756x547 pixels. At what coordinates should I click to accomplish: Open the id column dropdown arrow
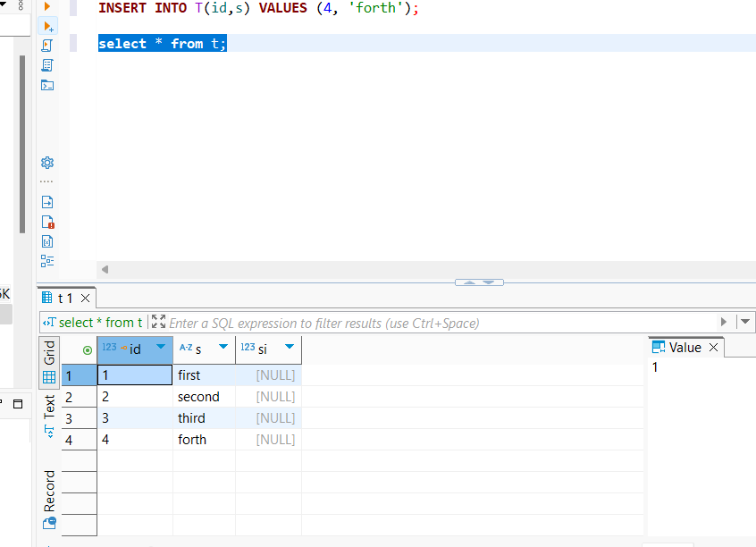[161, 347]
